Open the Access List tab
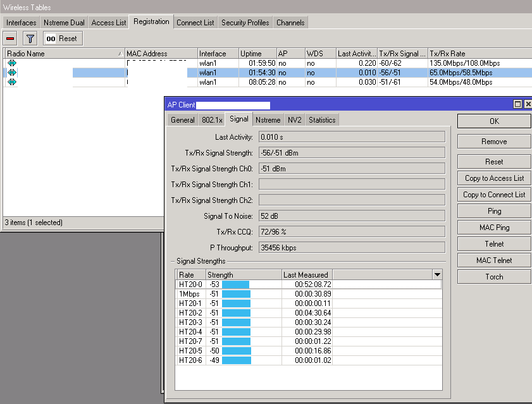 coord(108,23)
